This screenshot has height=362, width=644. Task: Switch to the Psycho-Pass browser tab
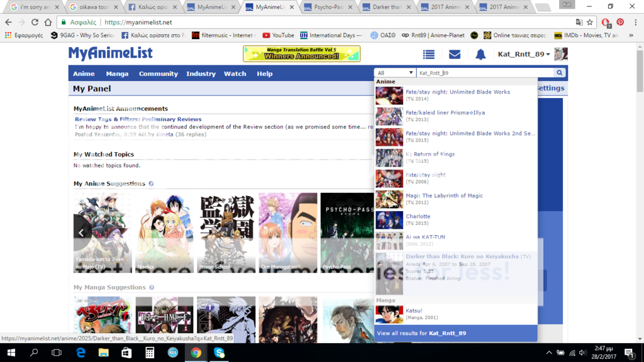[x=325, y=7]
